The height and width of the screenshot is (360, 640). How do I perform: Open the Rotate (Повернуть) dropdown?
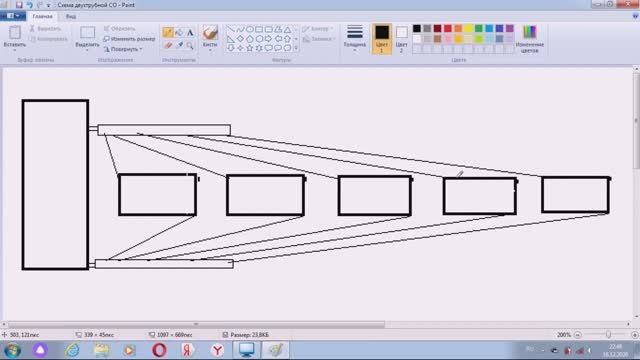123,49
